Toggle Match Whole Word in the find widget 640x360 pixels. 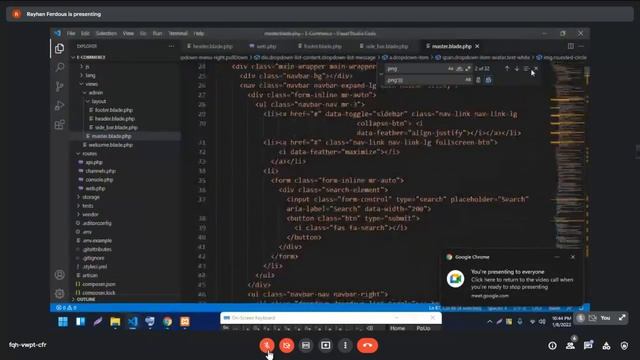(x=459, y=69)
